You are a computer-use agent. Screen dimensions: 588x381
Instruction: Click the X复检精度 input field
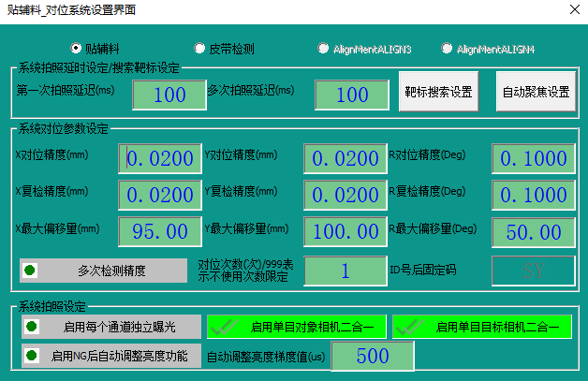click(x=159, y=195)
